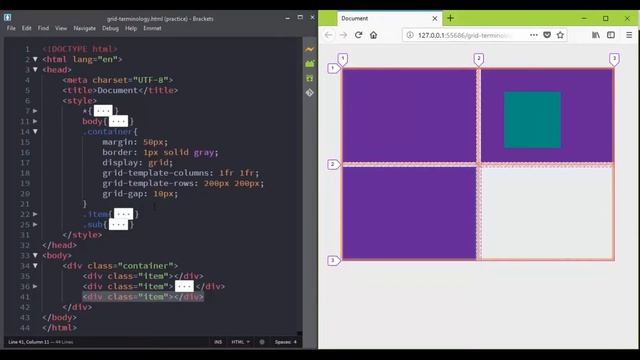Open the Find menu
Screen dimensions: 640x360
point(43,28)
